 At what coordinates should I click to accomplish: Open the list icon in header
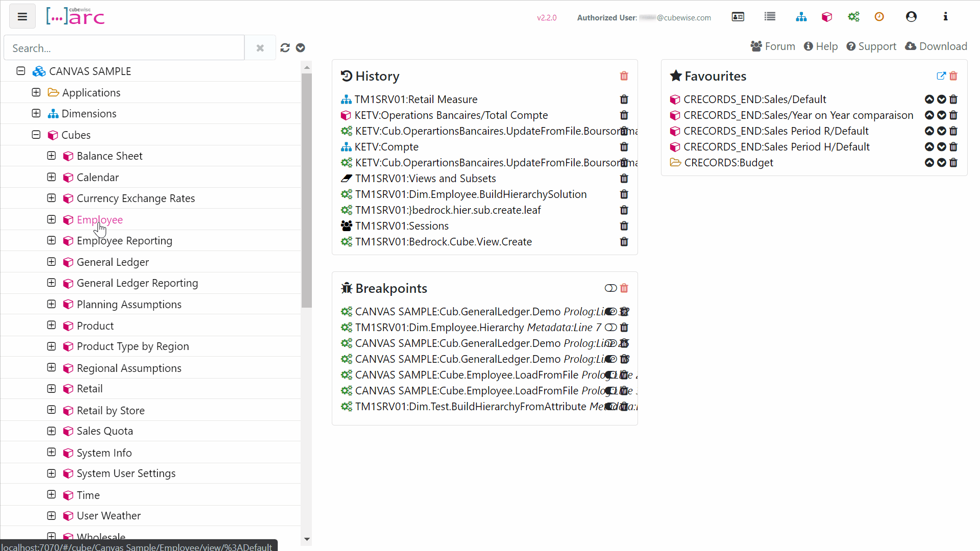click(770, 17)
